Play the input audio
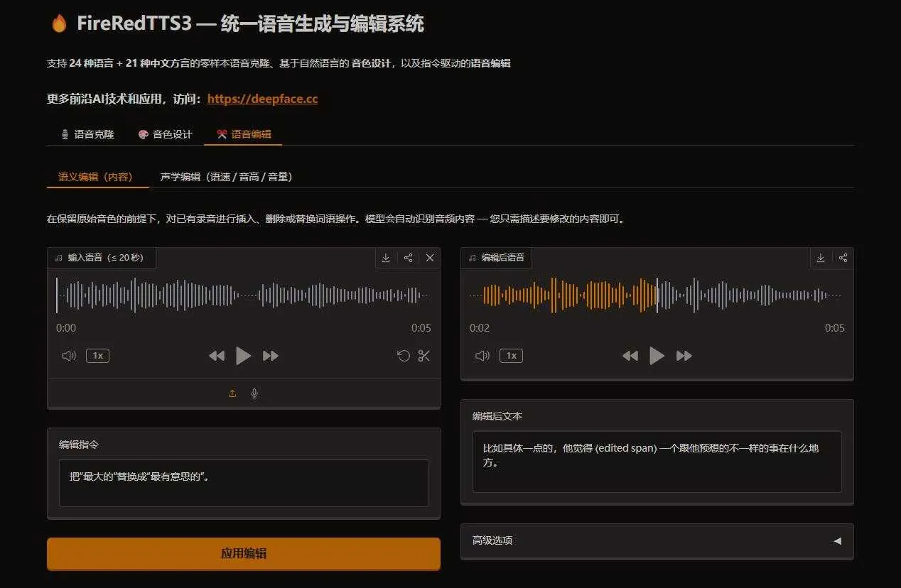Viewport: 901px width, 588px height. click(x=243, y=356)
